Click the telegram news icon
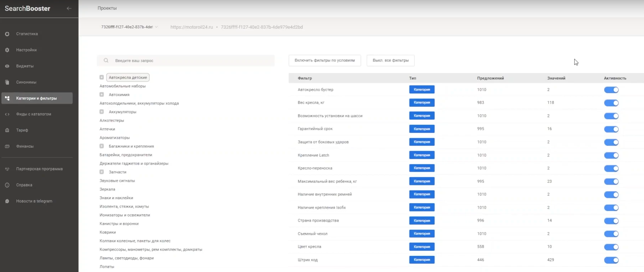This screenshot has height=272, width=644. [7, 201]
